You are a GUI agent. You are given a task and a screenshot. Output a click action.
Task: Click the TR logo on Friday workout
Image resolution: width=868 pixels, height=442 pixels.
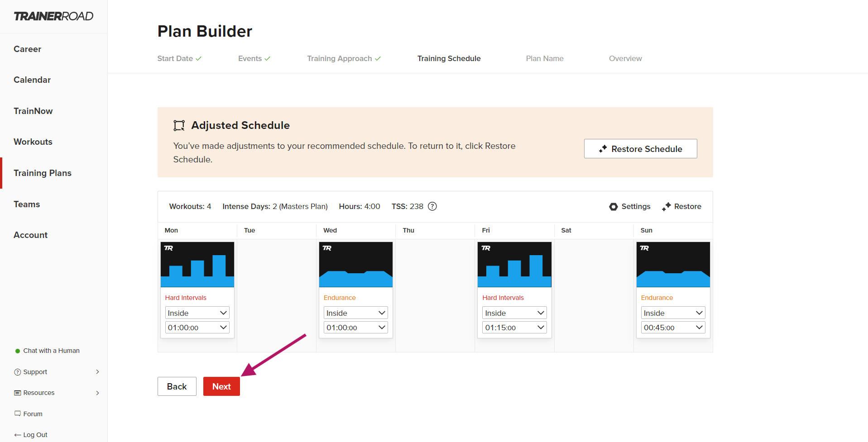[486, 248]
